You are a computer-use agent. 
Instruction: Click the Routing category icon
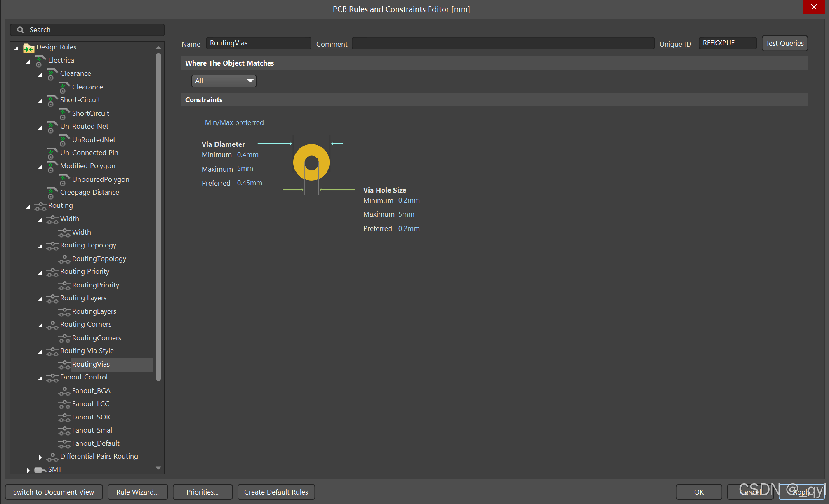[x=40, y=206]
